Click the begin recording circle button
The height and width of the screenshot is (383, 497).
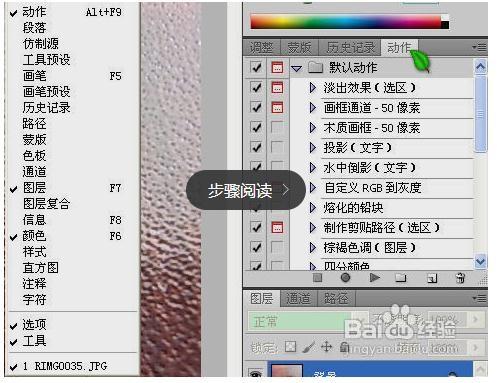point(345,277)
